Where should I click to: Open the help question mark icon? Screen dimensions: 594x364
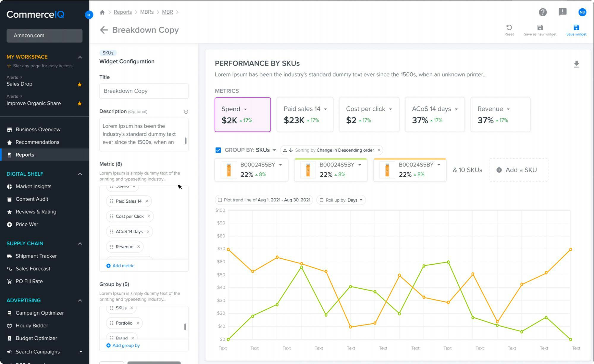coord(543,12)
